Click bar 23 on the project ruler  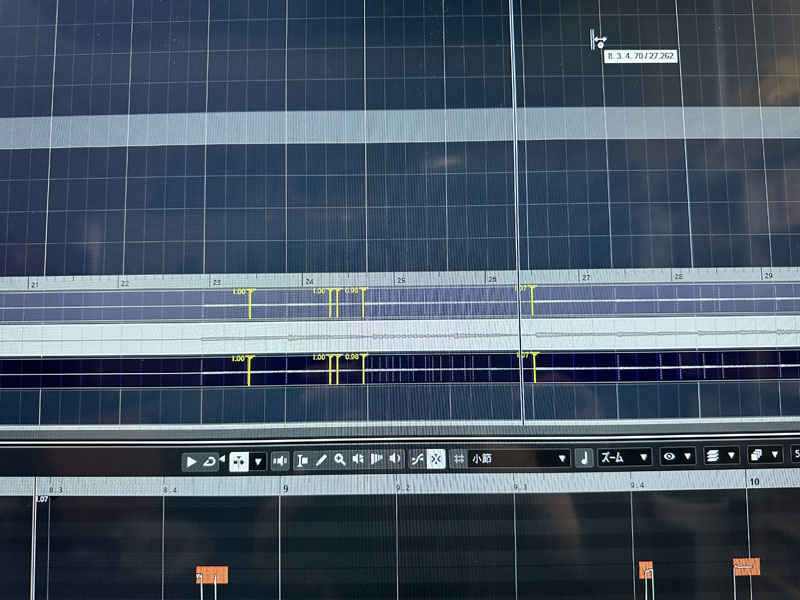tap(217, 282)
